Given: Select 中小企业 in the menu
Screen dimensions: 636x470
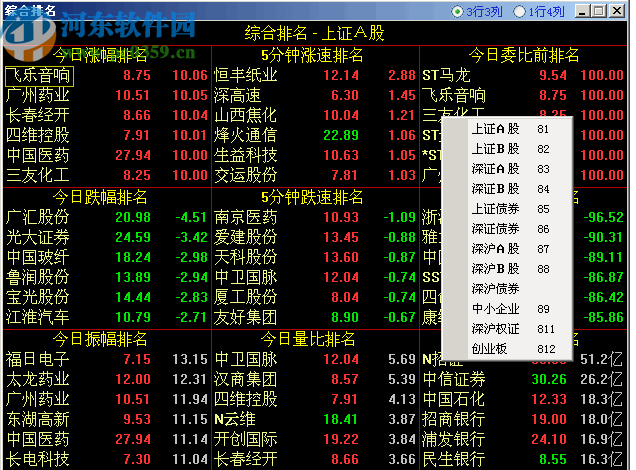Looking at the screenshot, I should pyautogui.click(x=507, y=309).
